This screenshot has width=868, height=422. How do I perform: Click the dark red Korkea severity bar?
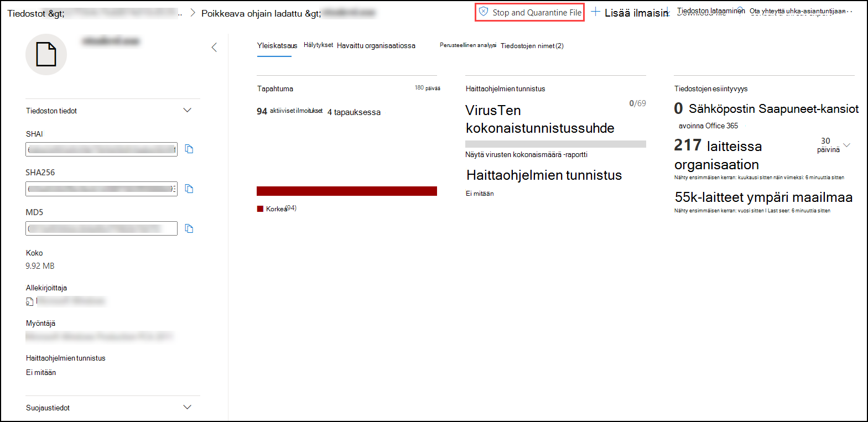point(347,191)
